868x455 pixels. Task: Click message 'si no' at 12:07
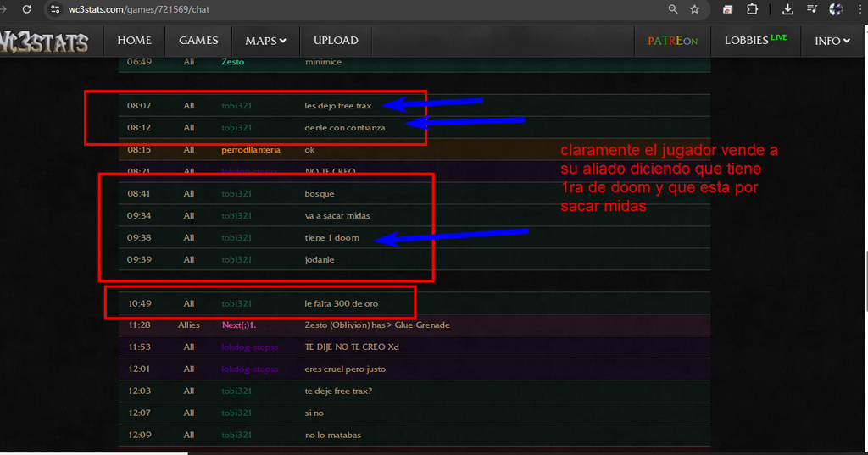click(x=314, y=413)
